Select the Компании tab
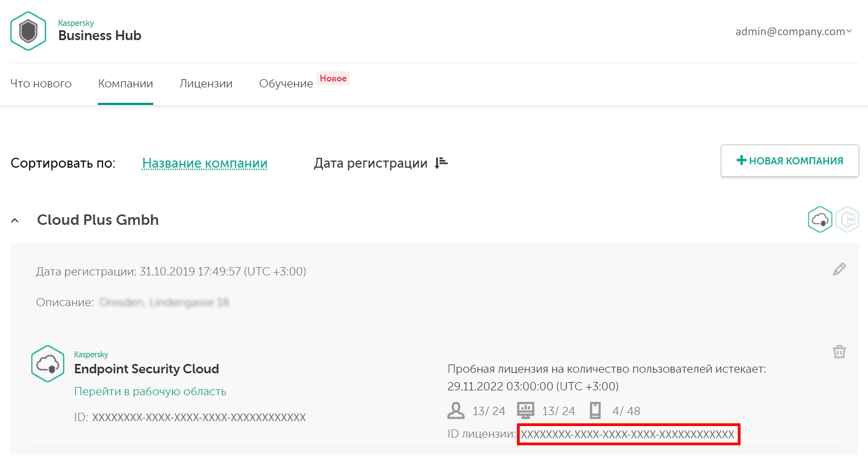This screenshot has height=464, width=868. [125, 84]
